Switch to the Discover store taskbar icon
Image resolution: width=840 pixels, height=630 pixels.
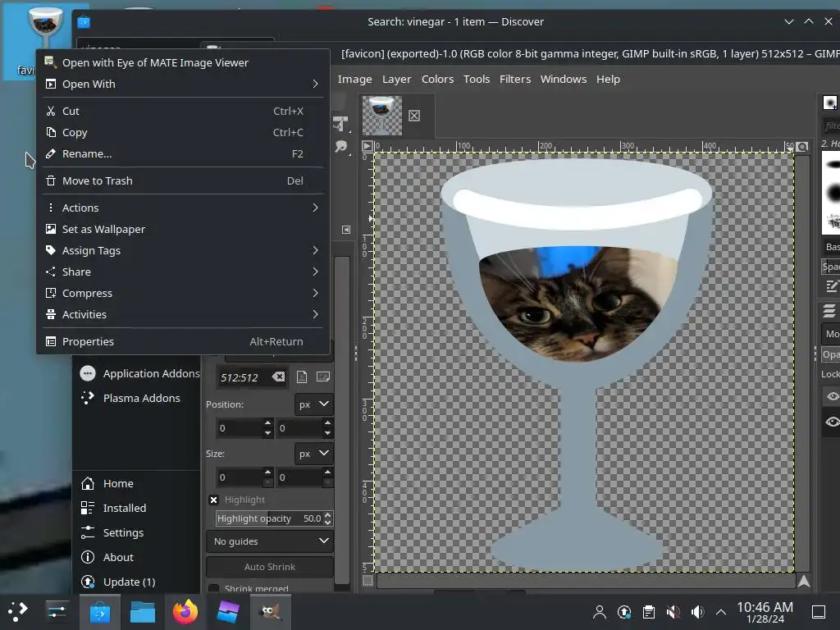(x=99, y=611)
